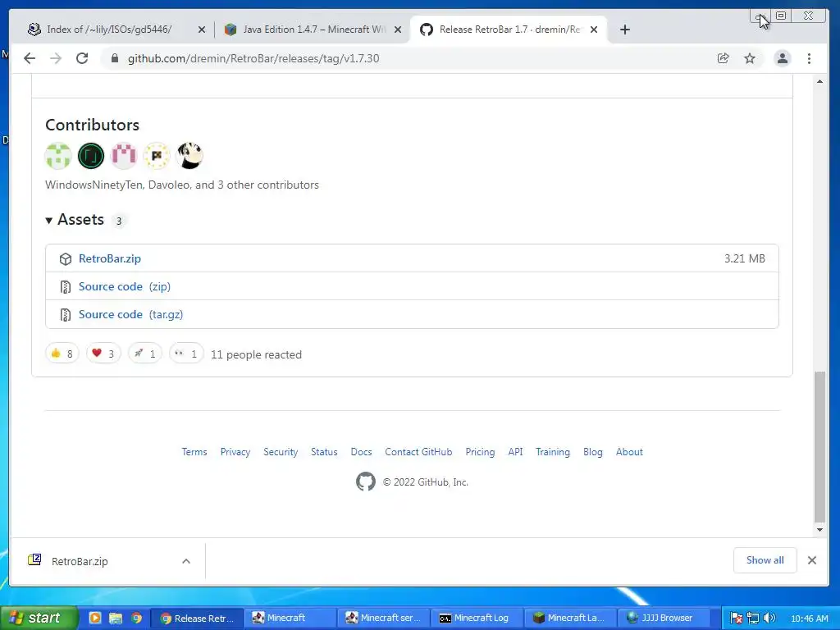Switch to the Minecraft server taskbar window
Viewport: 840px width, 630px height.
(384, 618)
